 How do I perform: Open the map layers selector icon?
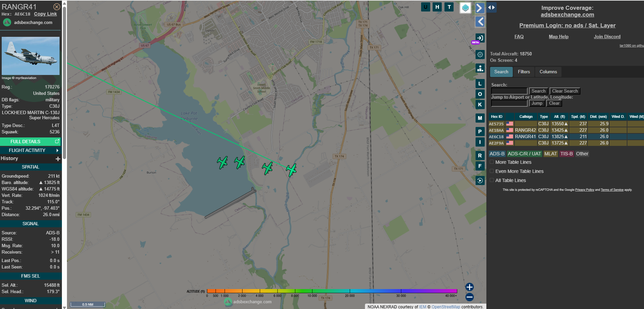[x=465, y=8]
